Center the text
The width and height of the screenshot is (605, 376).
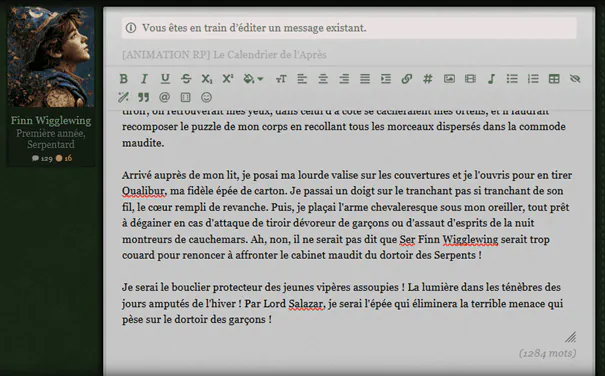click(323, 79)
